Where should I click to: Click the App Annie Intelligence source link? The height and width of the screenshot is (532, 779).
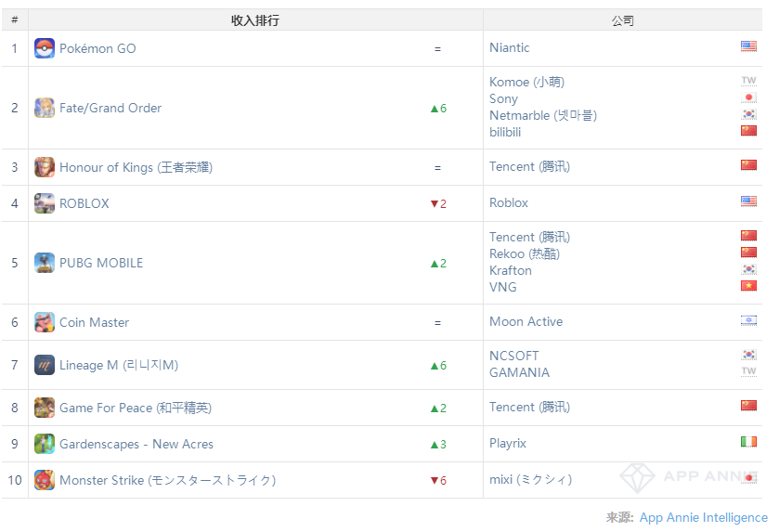(703, 517)
